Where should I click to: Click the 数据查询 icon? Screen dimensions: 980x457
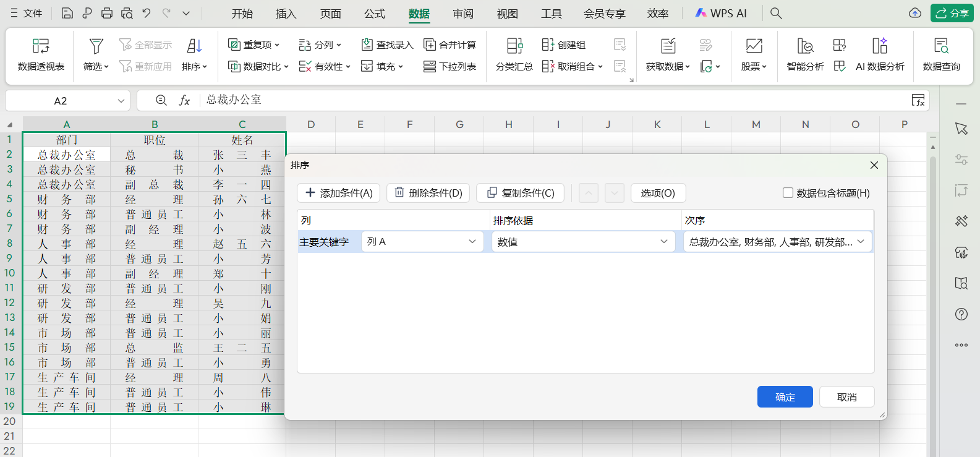[941, 46]
